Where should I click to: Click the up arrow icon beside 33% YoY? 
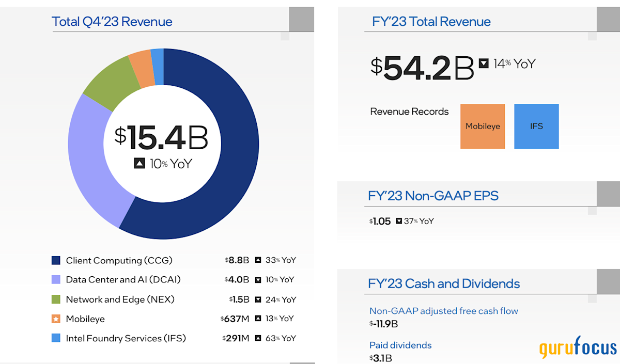258,260
